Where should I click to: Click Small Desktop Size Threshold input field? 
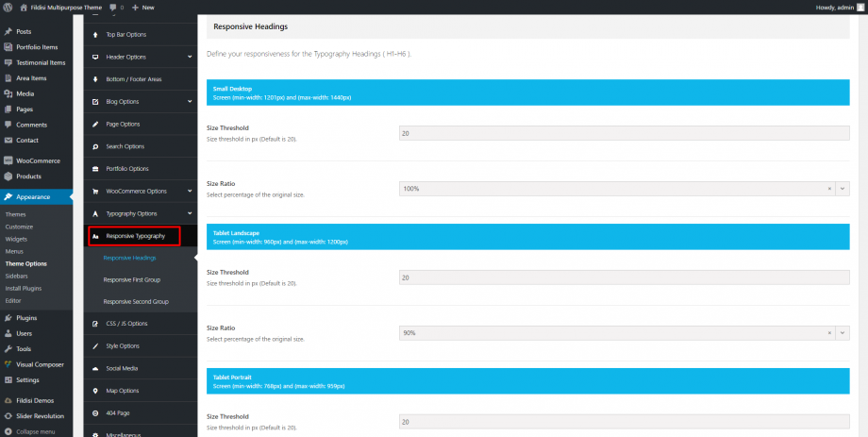pos(624,133)
